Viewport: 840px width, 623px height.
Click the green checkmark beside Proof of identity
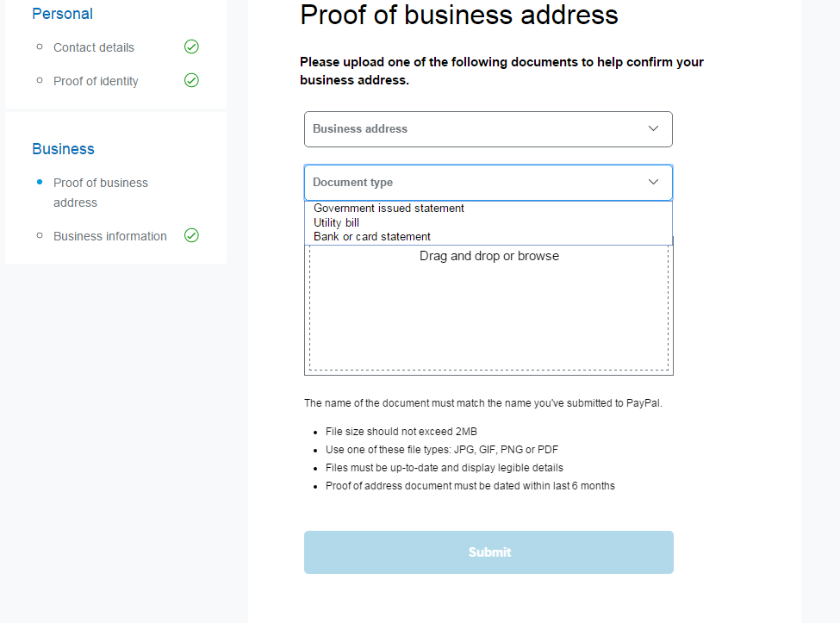(191, 80)
